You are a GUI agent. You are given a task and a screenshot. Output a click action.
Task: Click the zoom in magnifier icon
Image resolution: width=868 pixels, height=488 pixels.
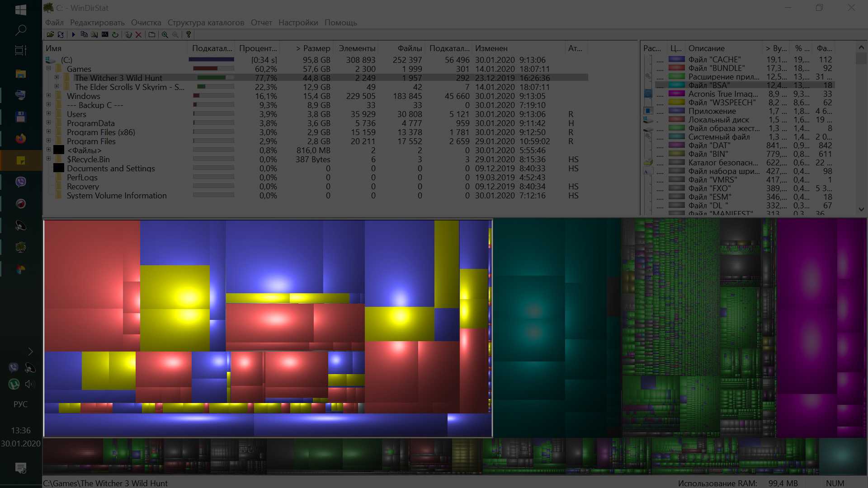(x=165, y=34)
